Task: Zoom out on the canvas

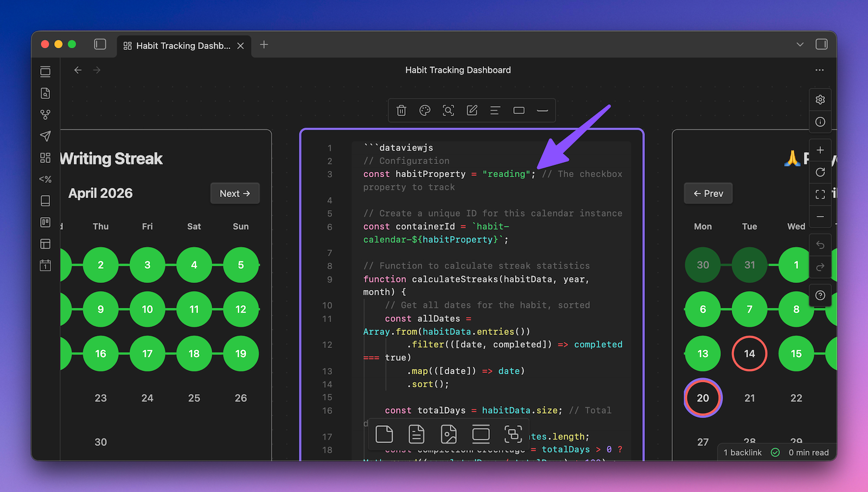Action: click(x=820, y=217)
